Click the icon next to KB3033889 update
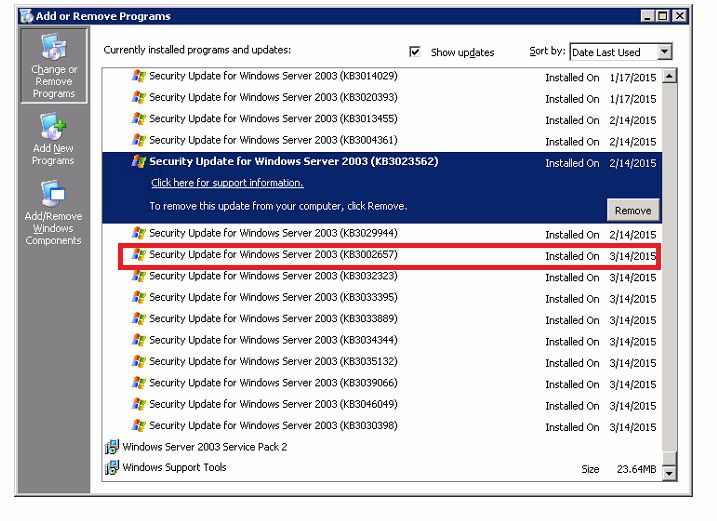This screenshot has height=521, width=717. point(139,319)
